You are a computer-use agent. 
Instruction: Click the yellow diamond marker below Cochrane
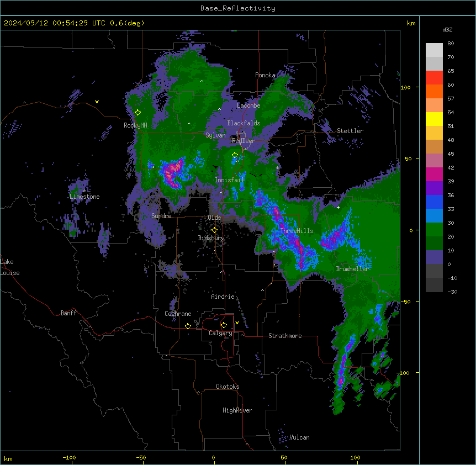pyautogui.click(x=188, y=326)
